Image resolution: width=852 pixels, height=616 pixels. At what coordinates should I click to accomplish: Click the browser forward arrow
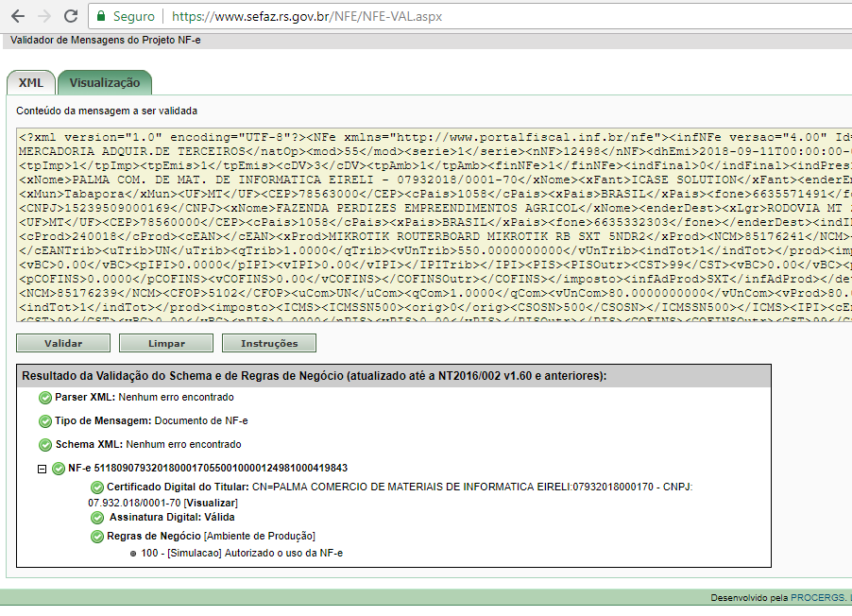pyautogui.click(x=44, y=16)
